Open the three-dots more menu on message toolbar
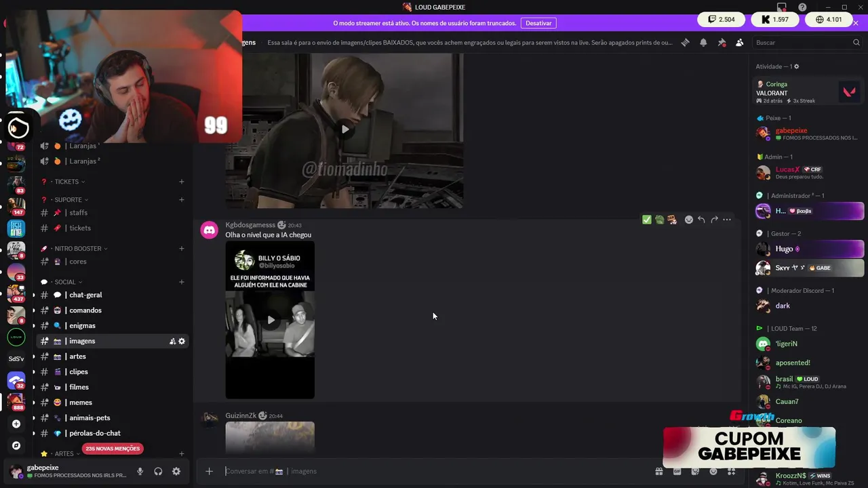The image size is (868, 488). pyautogui.click(x=727, y=220)
